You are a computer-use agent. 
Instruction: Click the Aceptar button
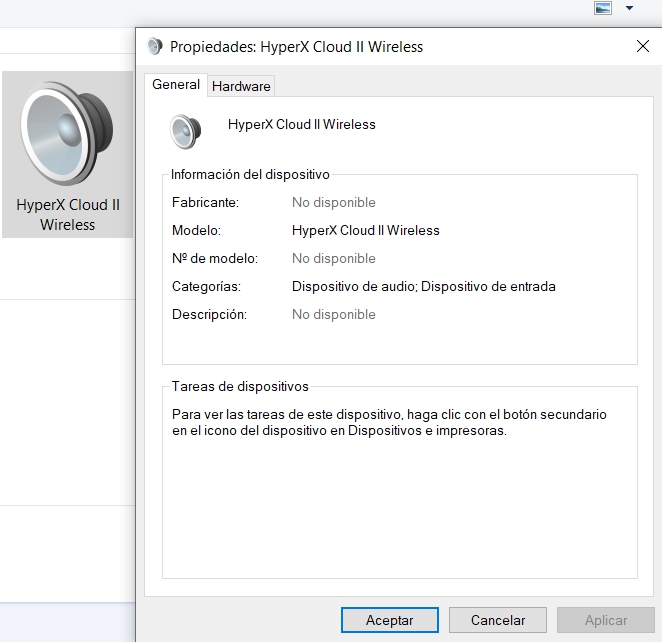pos(389,620)
